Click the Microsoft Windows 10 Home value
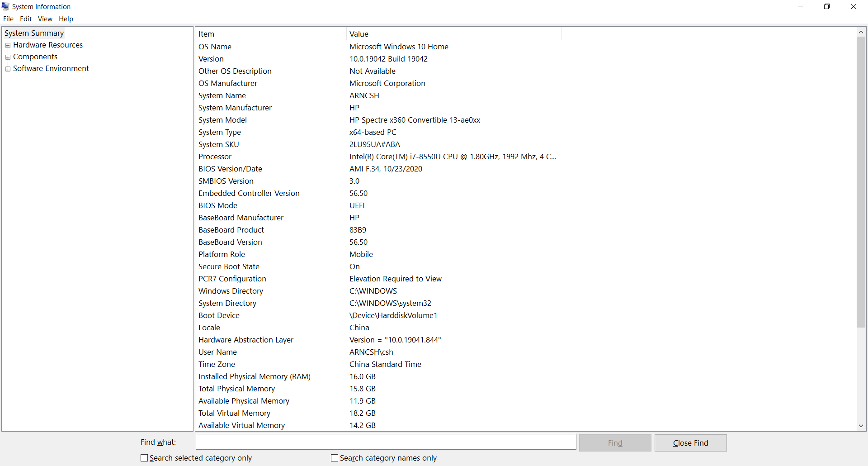Viewport: 868px width, 466px height. pos(399,47)
